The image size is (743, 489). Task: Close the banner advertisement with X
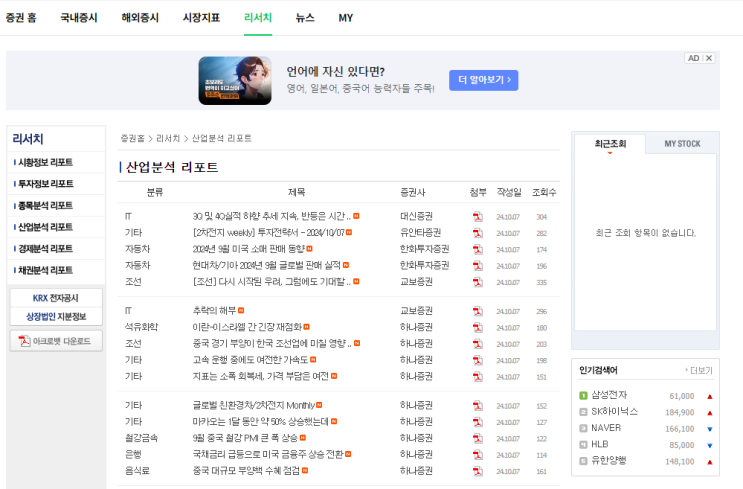coord(709,58)
